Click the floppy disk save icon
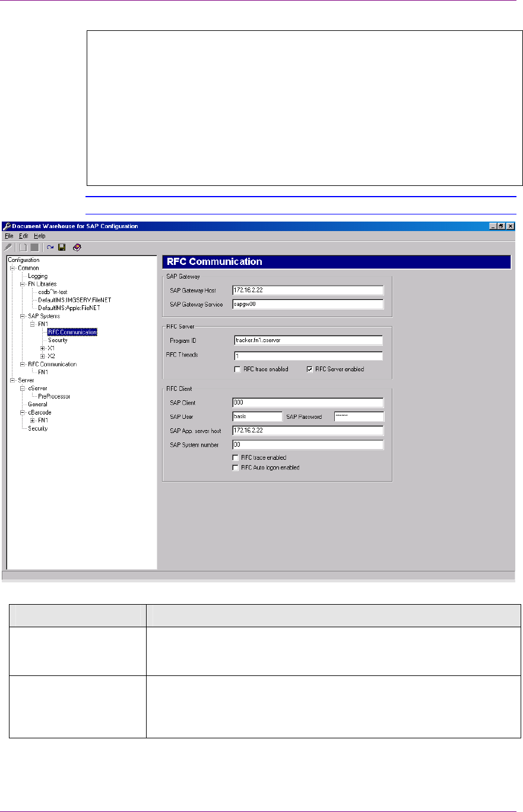 62,247
